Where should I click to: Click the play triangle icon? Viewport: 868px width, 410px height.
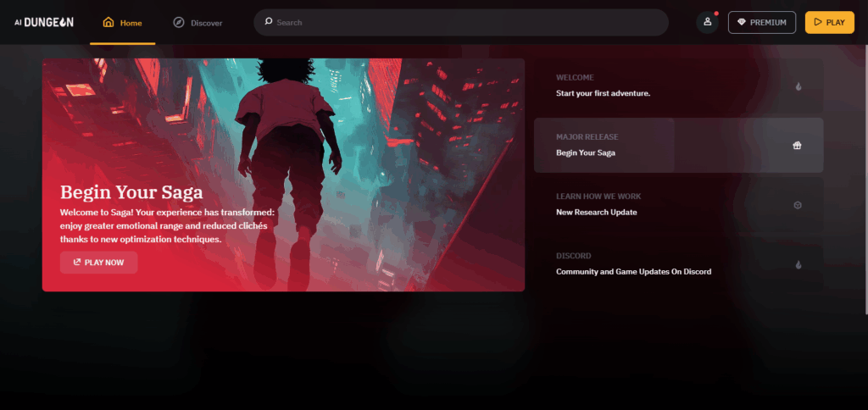pyautogui.click(x=818, y=23)
